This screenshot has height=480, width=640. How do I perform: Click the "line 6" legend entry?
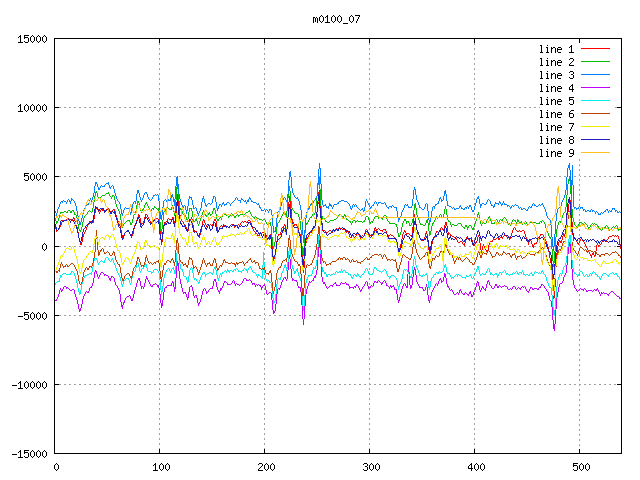[x=556, y=114]
